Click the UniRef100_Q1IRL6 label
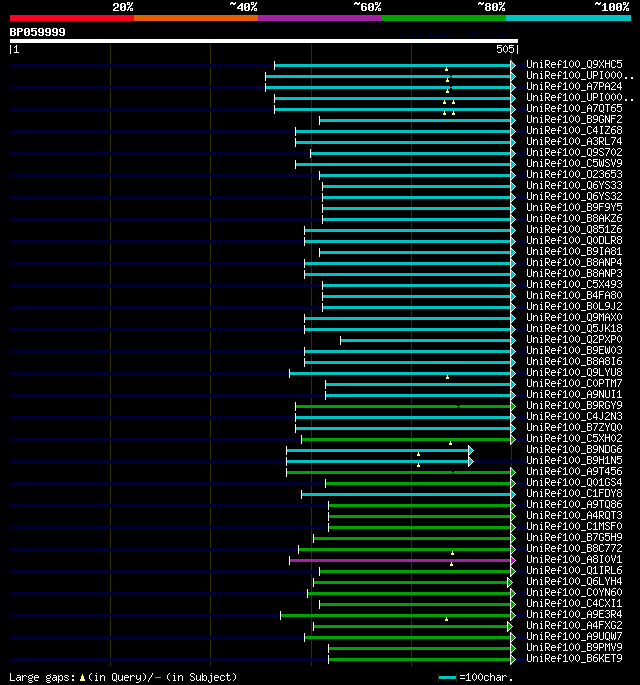640x685 pixels. click(574, 571)
